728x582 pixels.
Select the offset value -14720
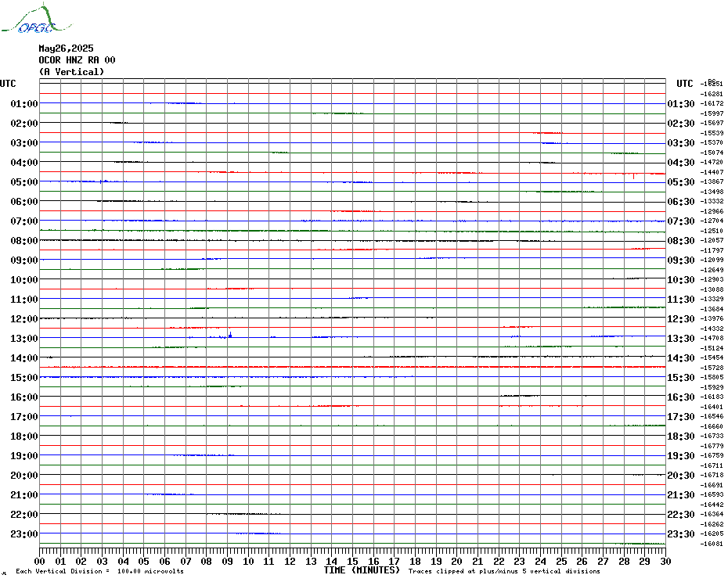712,162
